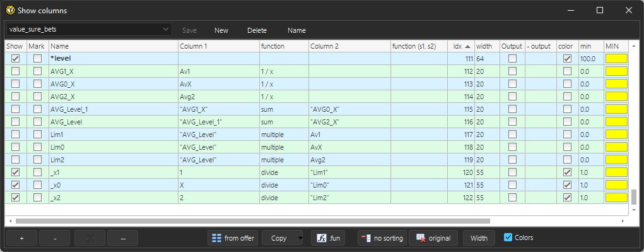Click the 'sum' function cell of AVG_Level
Screen dimensions: 644x252
(x=284, y=122)
